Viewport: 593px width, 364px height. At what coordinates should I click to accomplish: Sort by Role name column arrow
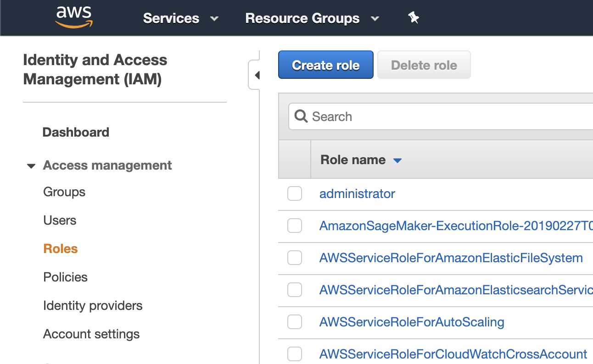[x=397, y=160]
